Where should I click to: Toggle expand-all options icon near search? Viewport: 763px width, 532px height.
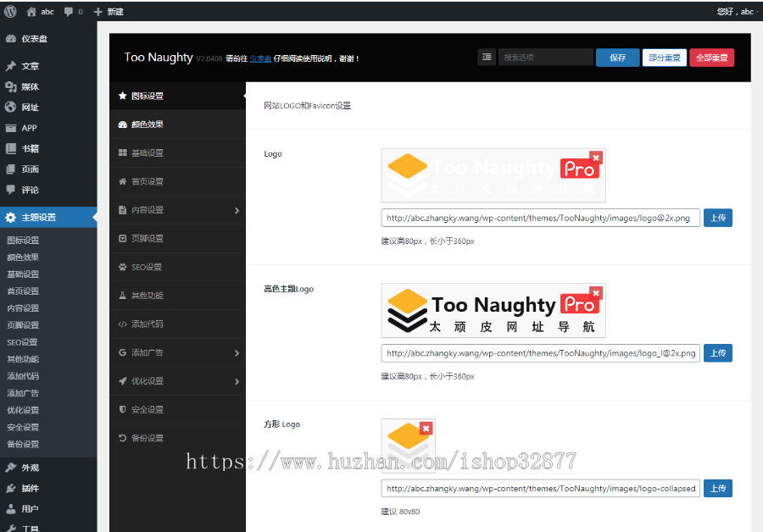487,58
